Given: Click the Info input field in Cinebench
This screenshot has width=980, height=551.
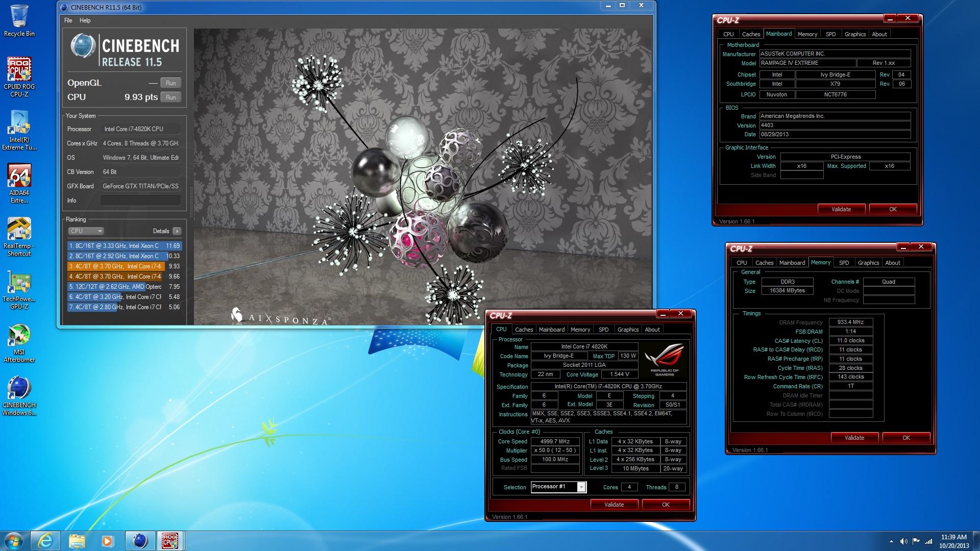Looking at the screenshot, I should (140, 201).
